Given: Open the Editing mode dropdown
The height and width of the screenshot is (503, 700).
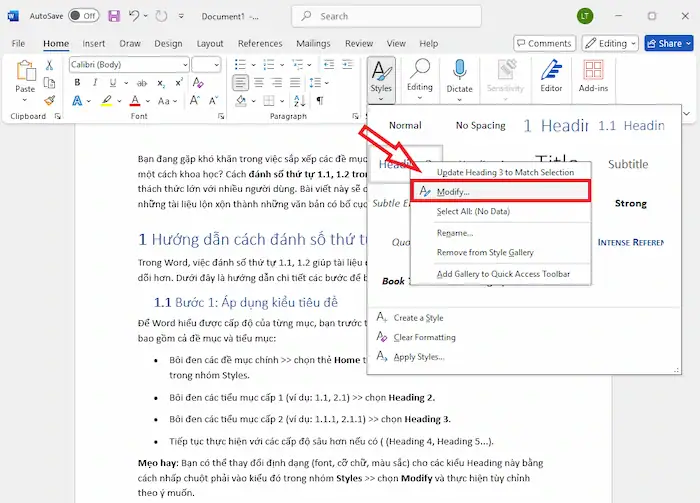Looking at the screenshot, I should [618, 43].
